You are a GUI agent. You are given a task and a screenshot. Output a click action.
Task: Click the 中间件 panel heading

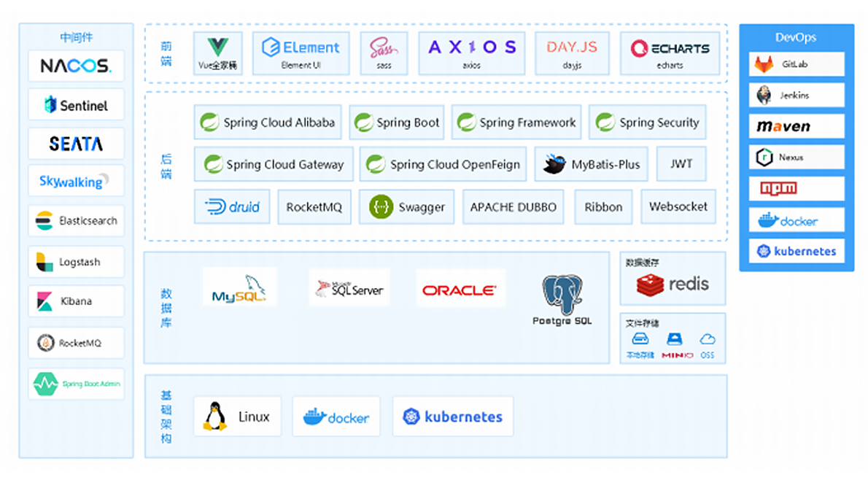[x=77, y=38]
